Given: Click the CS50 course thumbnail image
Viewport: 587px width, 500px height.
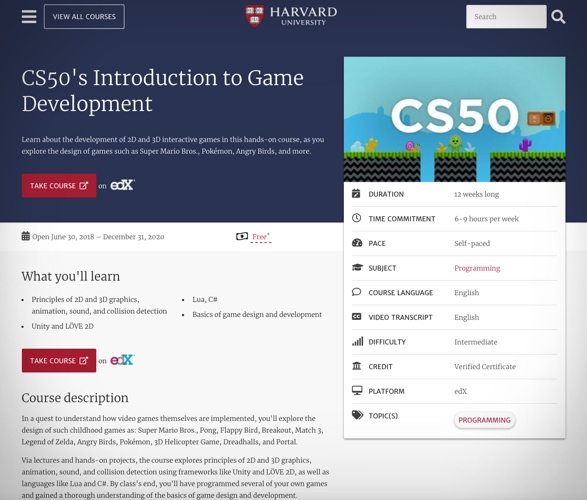Looking at the screenshot, I should (x=454, y=119).
